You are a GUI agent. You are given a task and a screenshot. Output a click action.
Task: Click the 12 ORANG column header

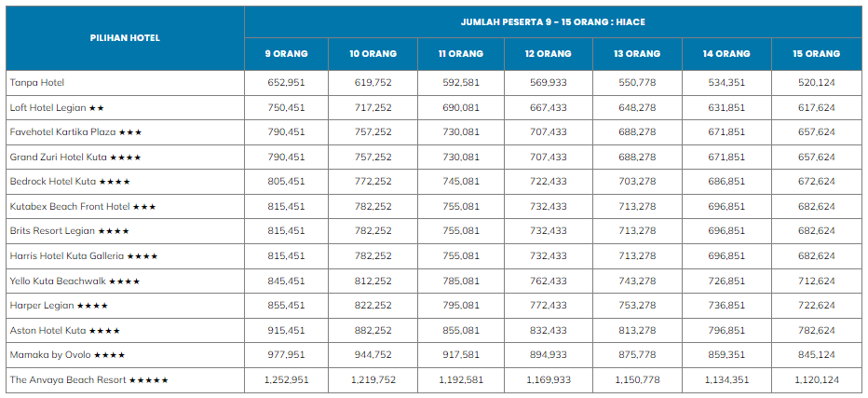coord(548,54)
